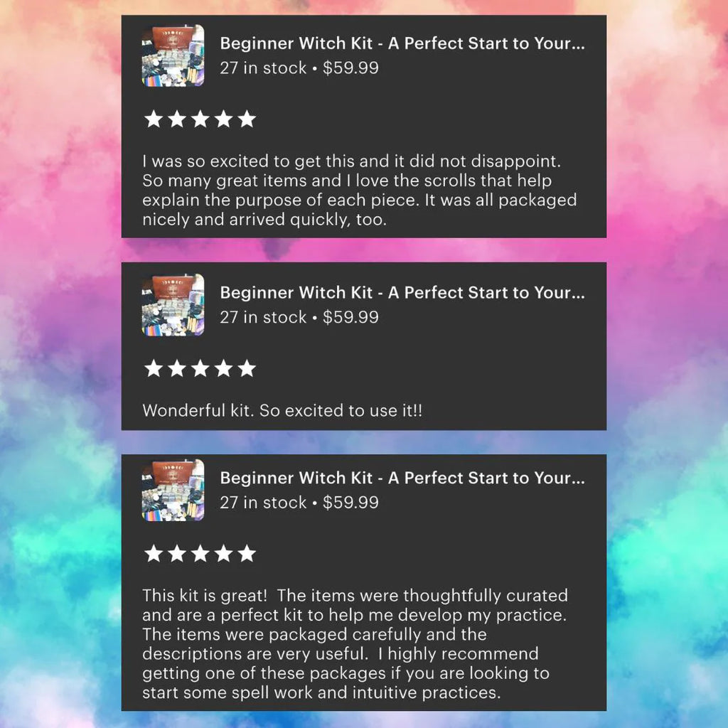Click the 'This kit is great!' review text

click(355, 644)
